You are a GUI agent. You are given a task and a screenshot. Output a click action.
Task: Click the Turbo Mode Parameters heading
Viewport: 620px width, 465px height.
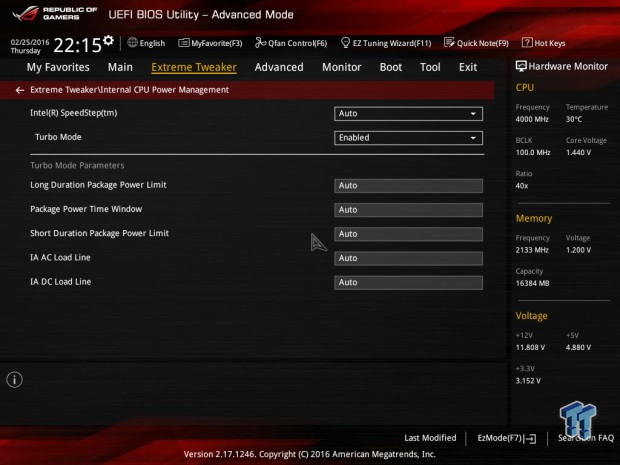click(x=77, y=165)
